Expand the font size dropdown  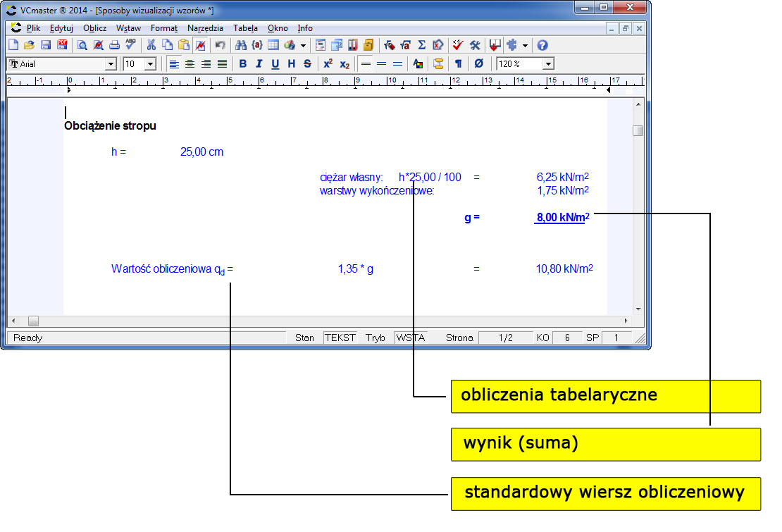[150, 64]
